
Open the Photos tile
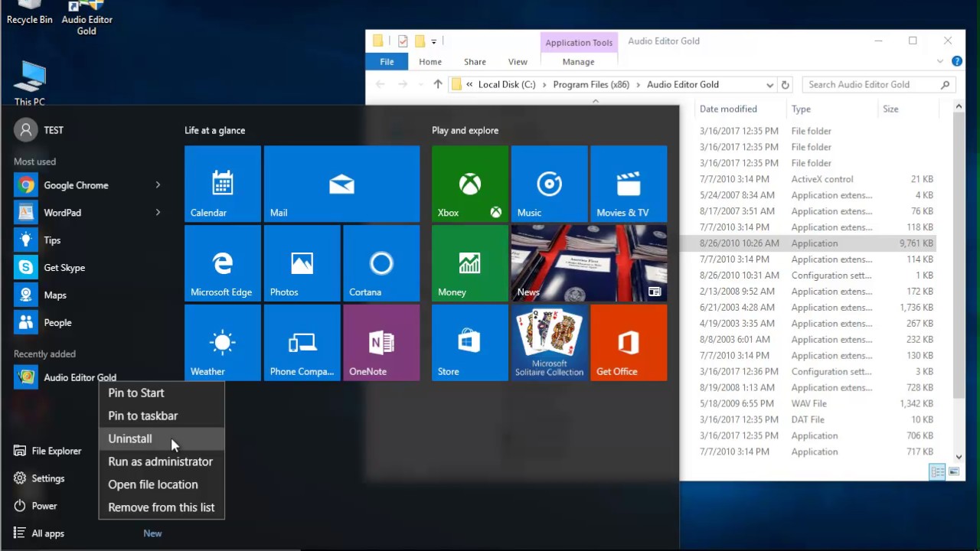(302, 263)
